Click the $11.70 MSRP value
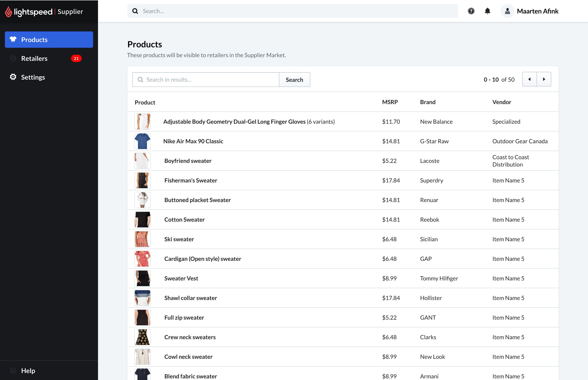Image resolution: width=588 pixels, height=380 pixels. pos(391,122)
